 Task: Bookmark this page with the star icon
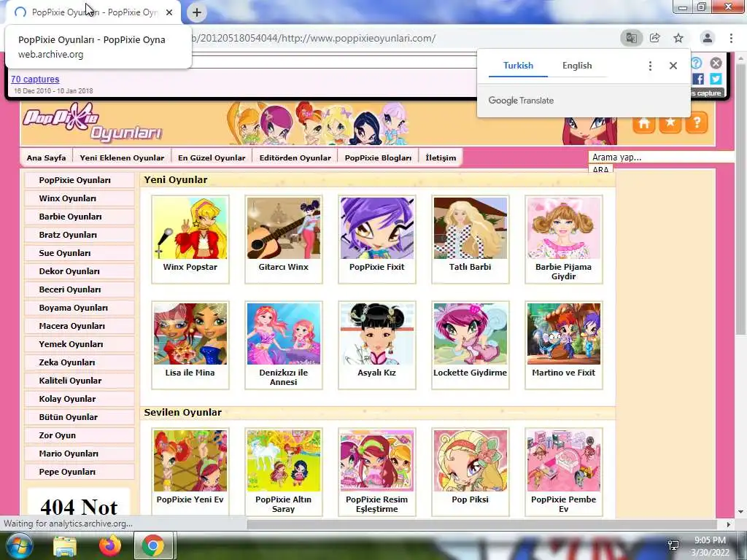[678, 38]
